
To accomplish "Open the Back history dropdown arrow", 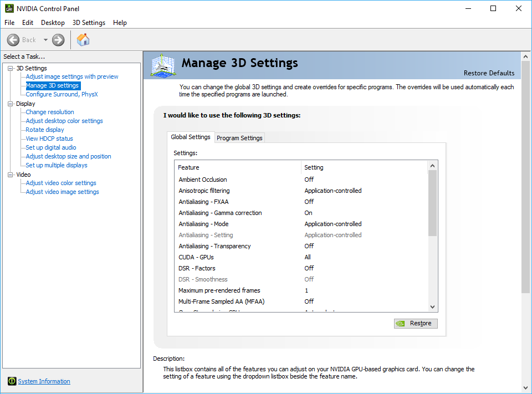I will coord(45,40).
